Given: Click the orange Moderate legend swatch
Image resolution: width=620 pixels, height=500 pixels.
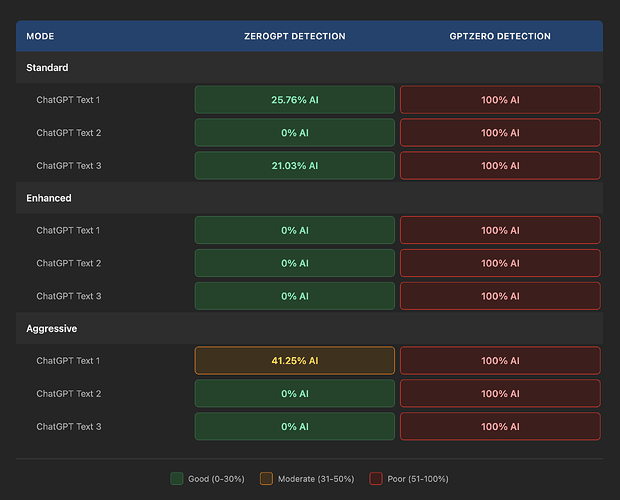Looking at the screenshot, I should point(266,478).
